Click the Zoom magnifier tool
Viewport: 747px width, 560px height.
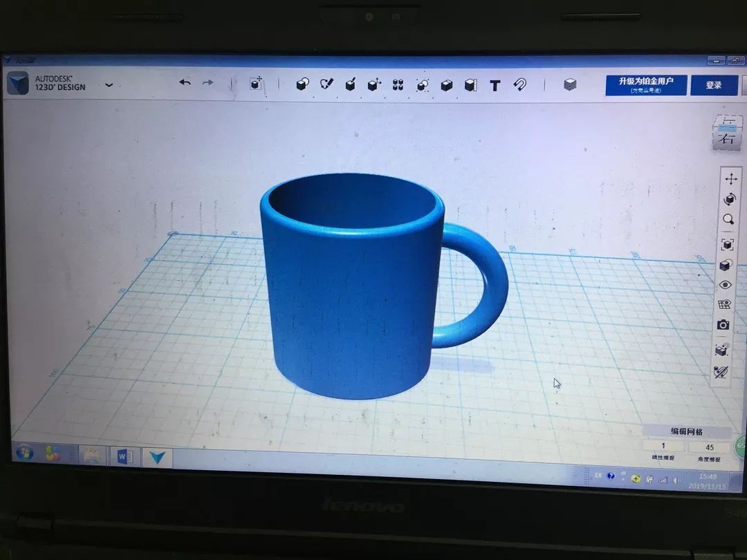point(728,220)
